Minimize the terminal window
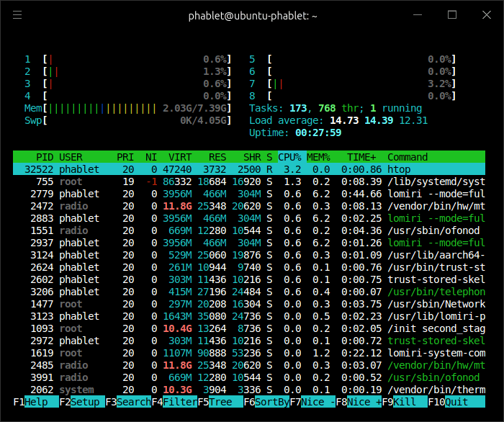Viewport: 504px width, 422px height. (418, 15)
